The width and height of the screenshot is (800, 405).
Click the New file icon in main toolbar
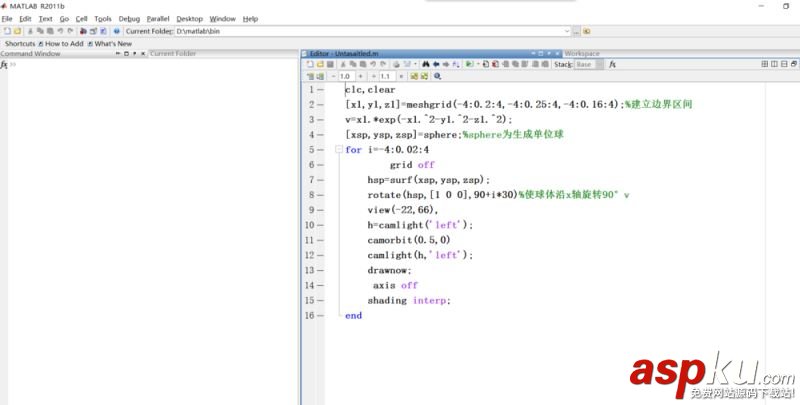tap(7, 31)
